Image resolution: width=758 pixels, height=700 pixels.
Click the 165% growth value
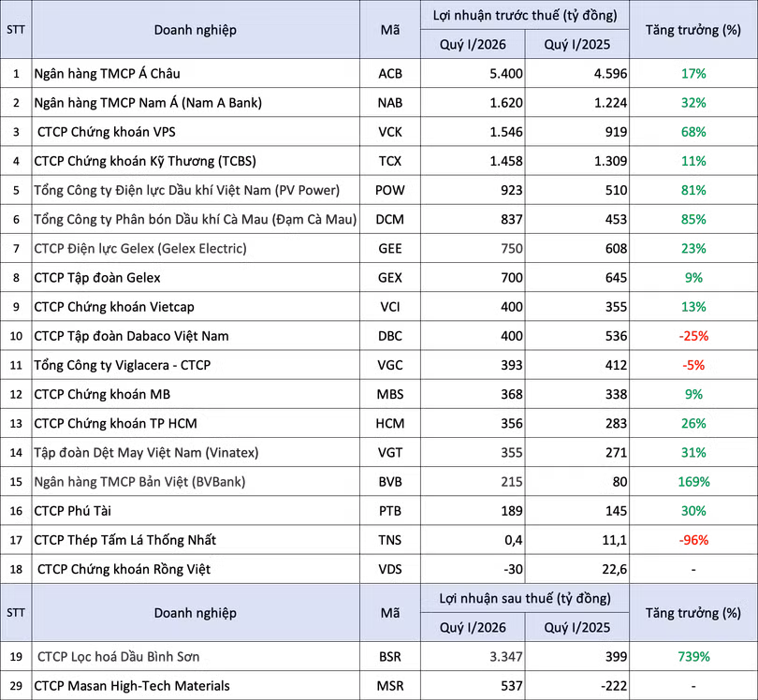point(693,482)
